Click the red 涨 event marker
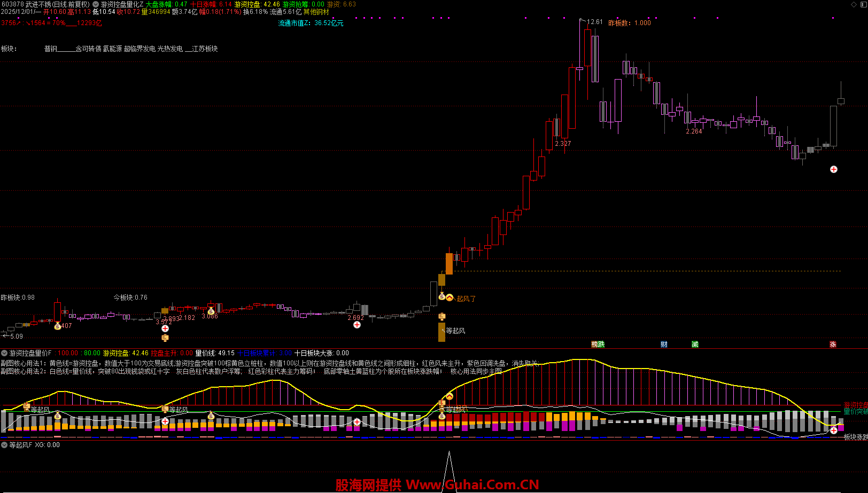This screenshot has width=868, height=493. coord(833,345)
